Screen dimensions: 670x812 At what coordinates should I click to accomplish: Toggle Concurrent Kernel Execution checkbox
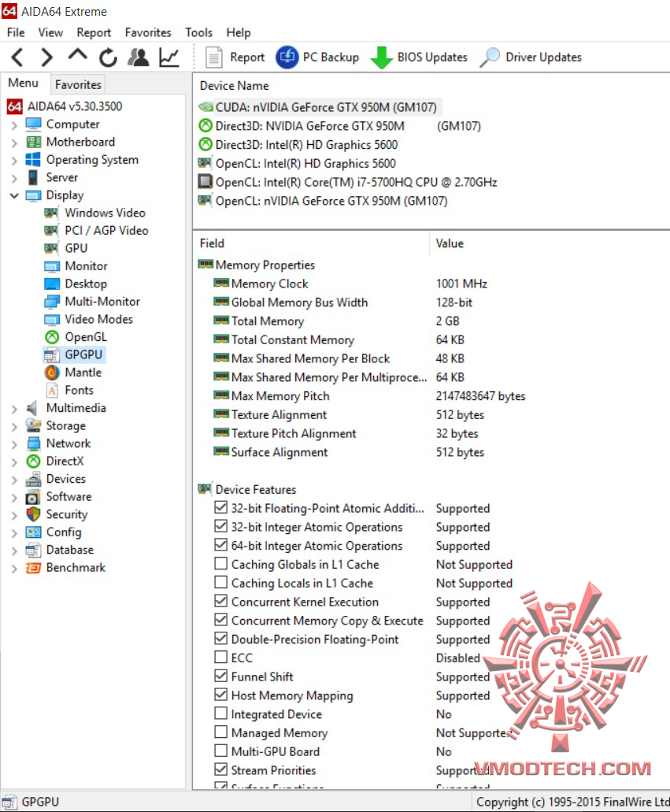pos(220,601)
